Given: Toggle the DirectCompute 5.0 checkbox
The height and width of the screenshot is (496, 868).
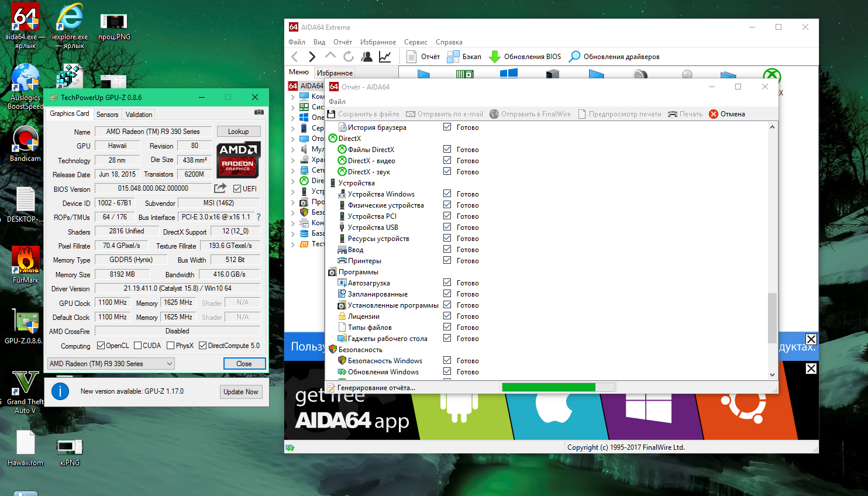Looking at the screenshot, I should point(202,346).
